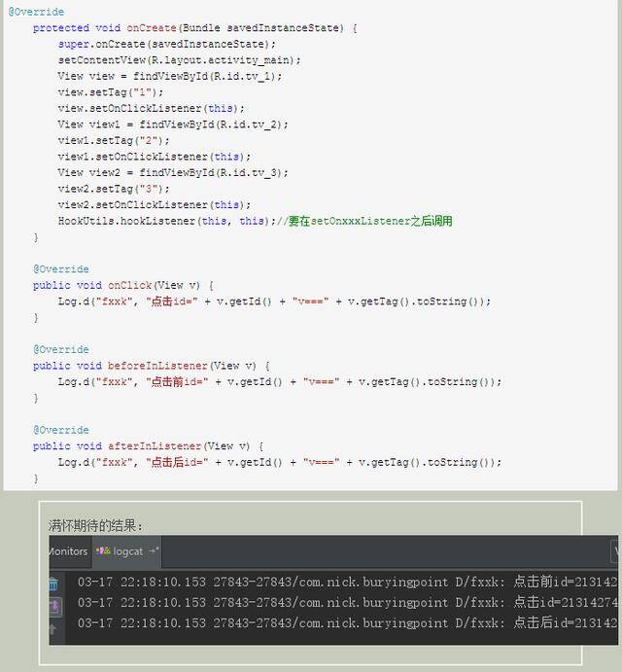Click the super.onCreate(savedInstanceState) line

pos(167,44)
